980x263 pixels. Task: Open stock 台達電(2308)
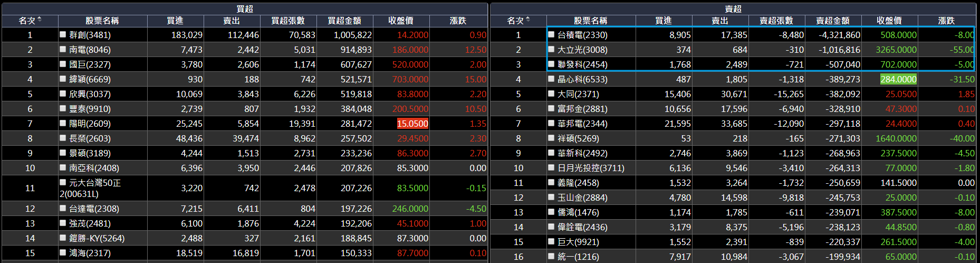point(94,209)
